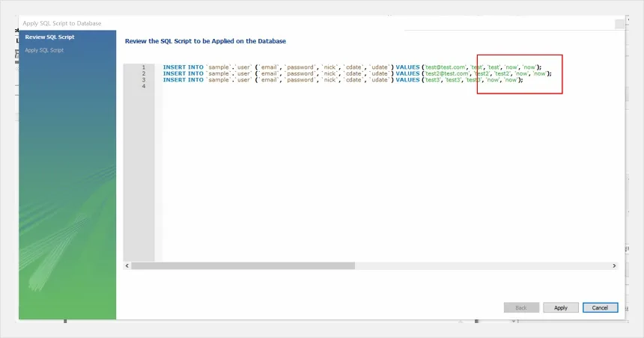644x338 pixels.
Task: Click line number 2 in the gutter
Action: [x=144, y=73]
